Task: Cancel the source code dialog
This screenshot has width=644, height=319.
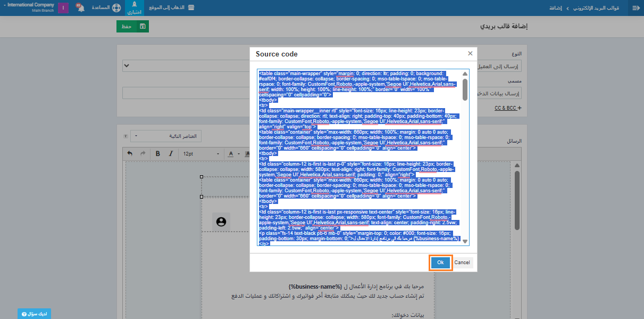Action: click(462, 263)
